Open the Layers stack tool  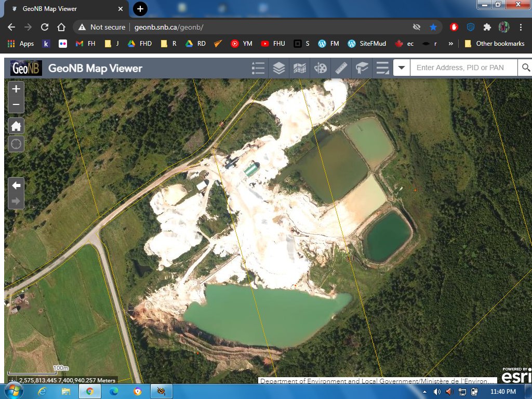(x=279, y=68)
